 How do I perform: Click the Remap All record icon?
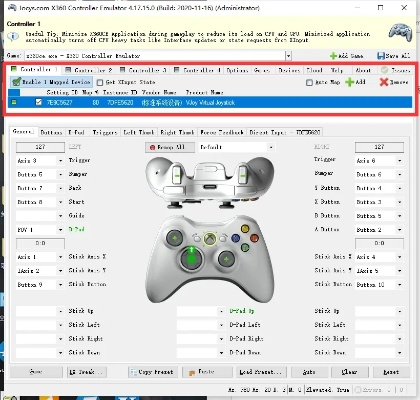[x=153, y=147]
